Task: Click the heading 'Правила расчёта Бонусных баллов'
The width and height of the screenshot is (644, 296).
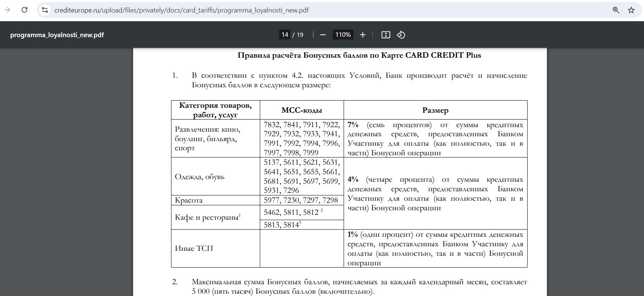Action: pos(359,55)
